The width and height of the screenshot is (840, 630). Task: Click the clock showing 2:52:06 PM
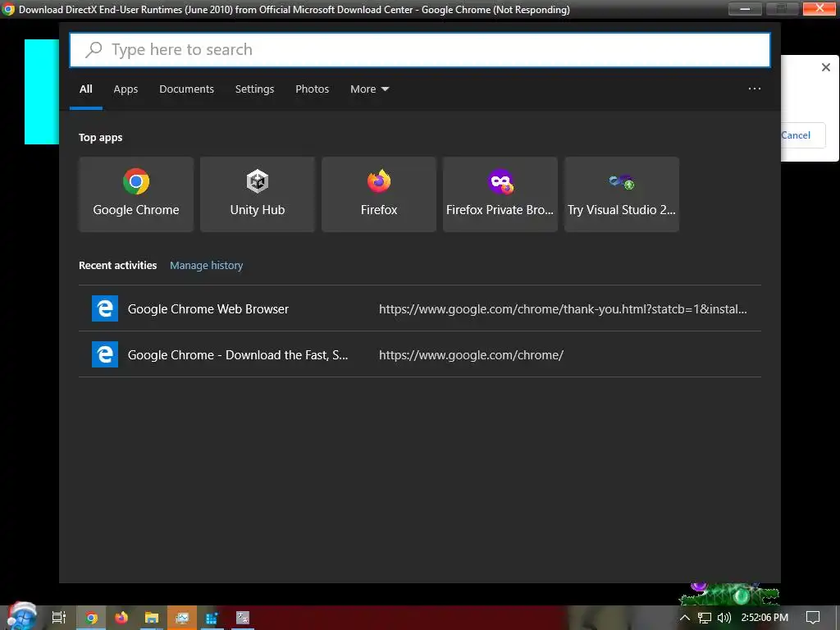coord(765,618)
